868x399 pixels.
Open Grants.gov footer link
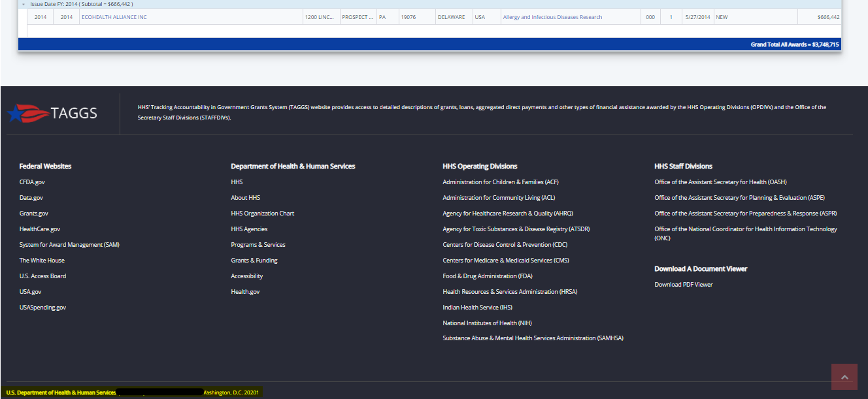click(x=34, y=214)
